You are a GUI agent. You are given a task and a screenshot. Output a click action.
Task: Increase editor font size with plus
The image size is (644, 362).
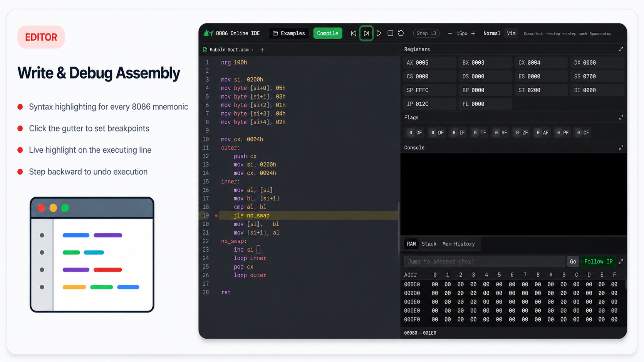click(x=473, y=33)
